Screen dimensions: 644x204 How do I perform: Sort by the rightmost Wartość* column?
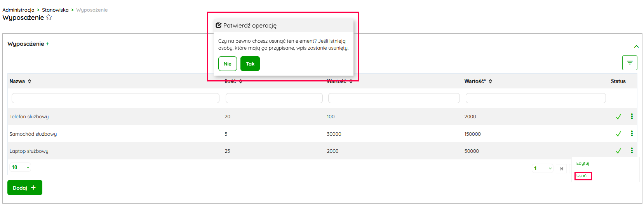click(490, 81)
